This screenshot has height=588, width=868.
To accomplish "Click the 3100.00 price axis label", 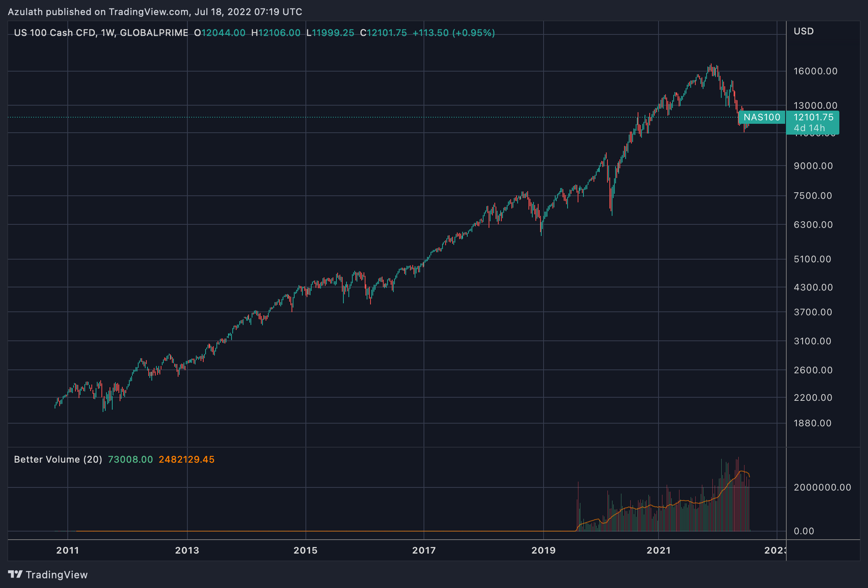I will pos(812,341).
